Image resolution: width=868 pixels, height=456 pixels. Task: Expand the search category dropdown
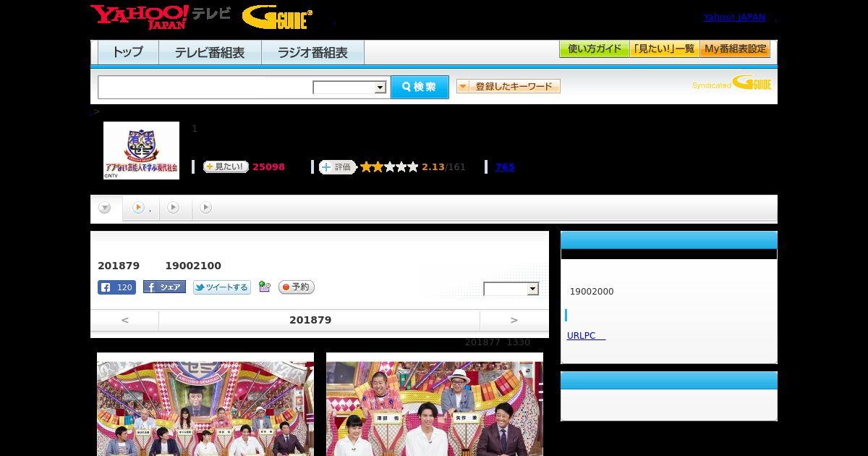(349, 88)
